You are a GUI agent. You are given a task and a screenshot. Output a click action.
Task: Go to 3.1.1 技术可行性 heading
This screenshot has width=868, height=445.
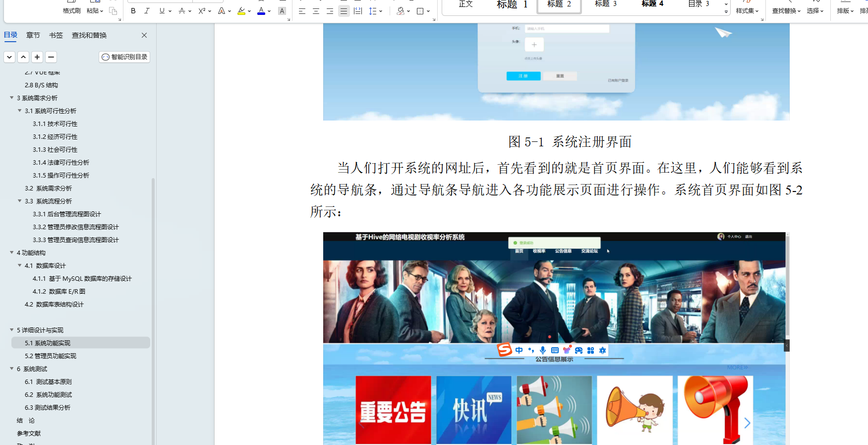pos(55,124)
